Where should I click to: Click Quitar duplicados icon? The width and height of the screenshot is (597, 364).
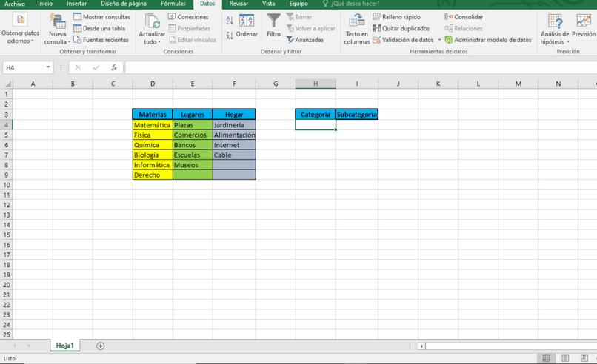[377, 28]
